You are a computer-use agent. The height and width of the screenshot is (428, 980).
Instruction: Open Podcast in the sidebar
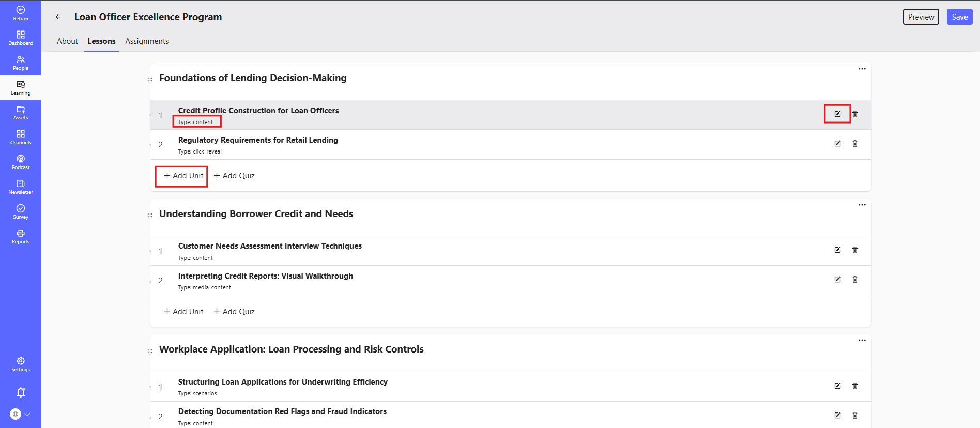[x=21, y=162]
